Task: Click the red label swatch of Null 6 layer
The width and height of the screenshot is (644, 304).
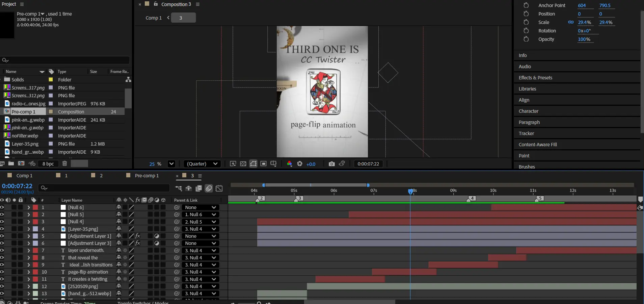Action: (x=35, y=207)
